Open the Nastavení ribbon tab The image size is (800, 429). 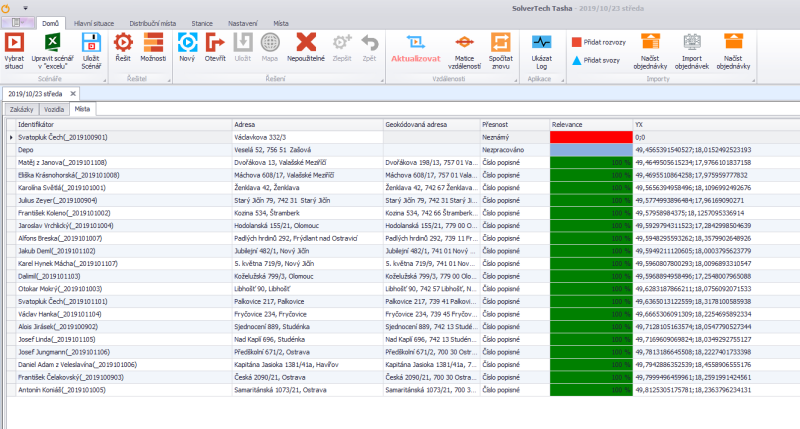coord(243,23)
